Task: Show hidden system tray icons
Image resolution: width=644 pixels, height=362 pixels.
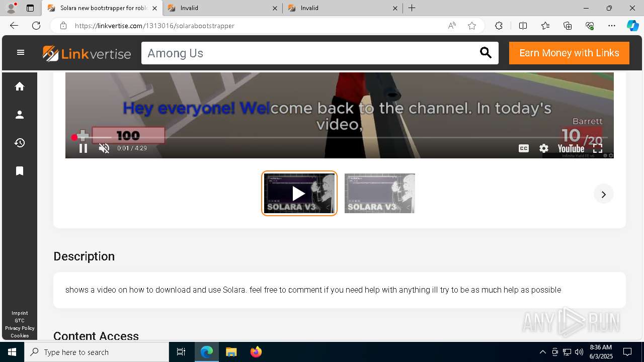Action: 542,352
